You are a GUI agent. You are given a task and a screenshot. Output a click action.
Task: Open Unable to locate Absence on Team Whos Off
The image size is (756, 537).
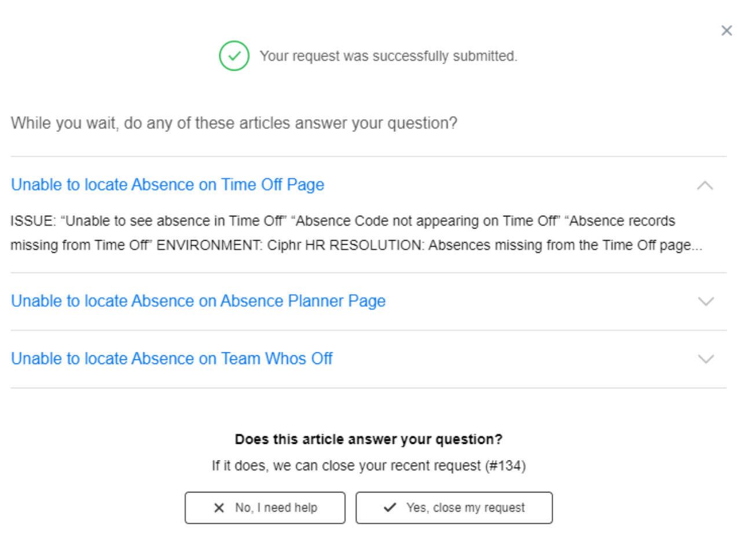pos(172,359)
